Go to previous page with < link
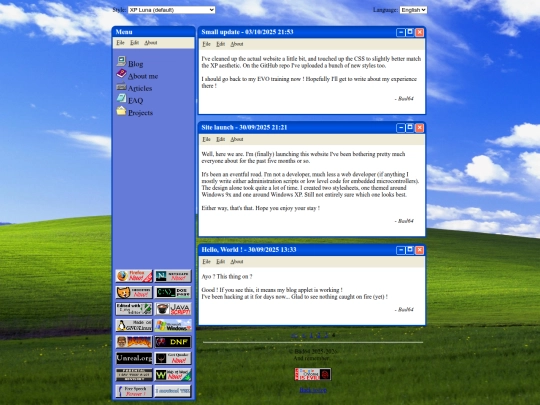The height and width of the screenshot is (405, 540). tap(303, 335)
